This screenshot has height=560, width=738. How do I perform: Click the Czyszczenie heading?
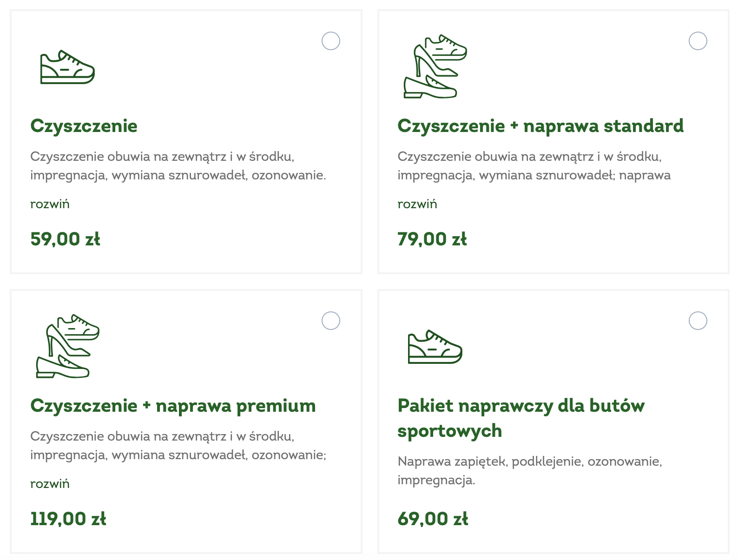[84, 126]
